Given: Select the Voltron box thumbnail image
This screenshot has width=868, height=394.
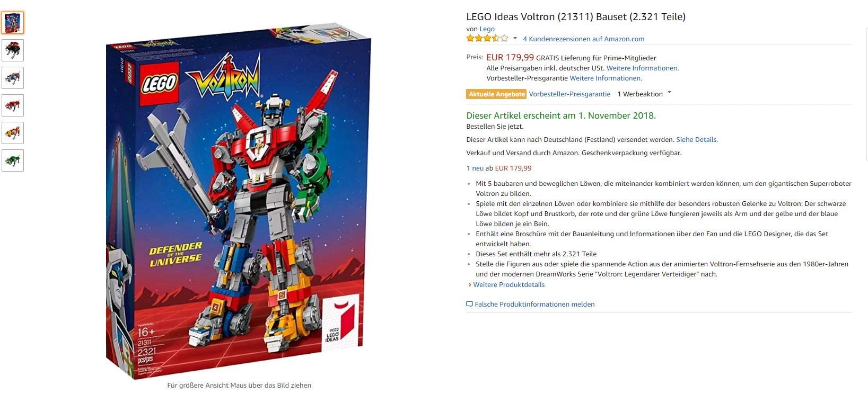Looking at the screenshot, I should coord(12,23).
